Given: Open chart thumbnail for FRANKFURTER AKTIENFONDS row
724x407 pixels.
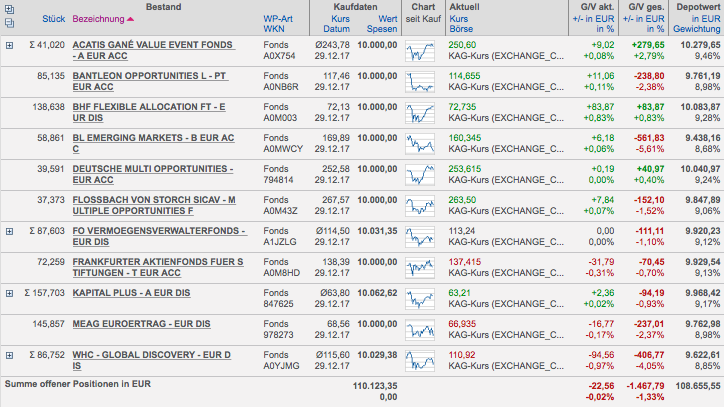Looking at the screenshot, I should (420, 267).
